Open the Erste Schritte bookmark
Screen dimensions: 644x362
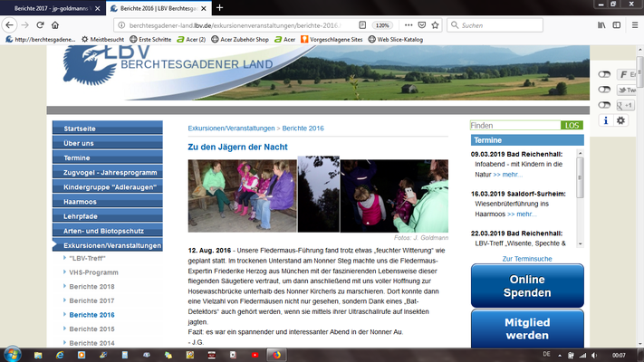[x=150, y=40]
